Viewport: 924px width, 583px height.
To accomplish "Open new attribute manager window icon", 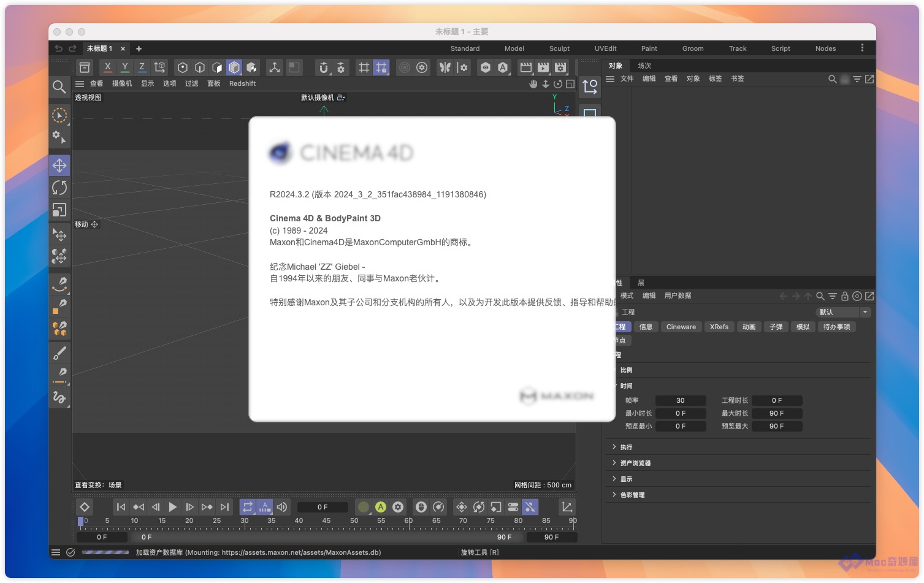I will [869, 296].
